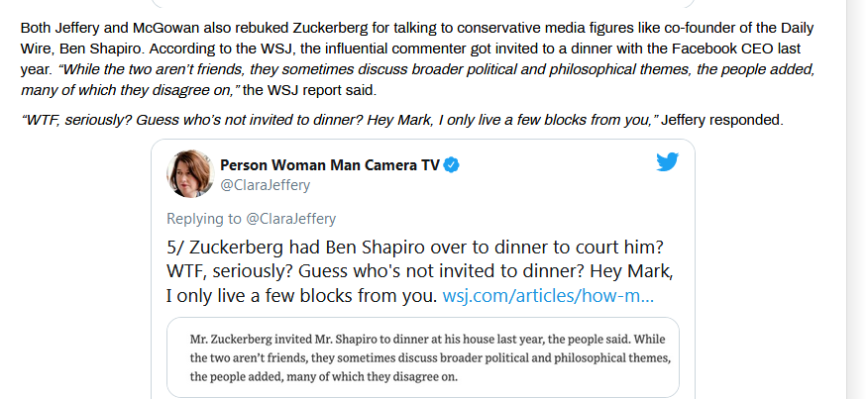Click the Replying to label in the tweet

(204, 219)
